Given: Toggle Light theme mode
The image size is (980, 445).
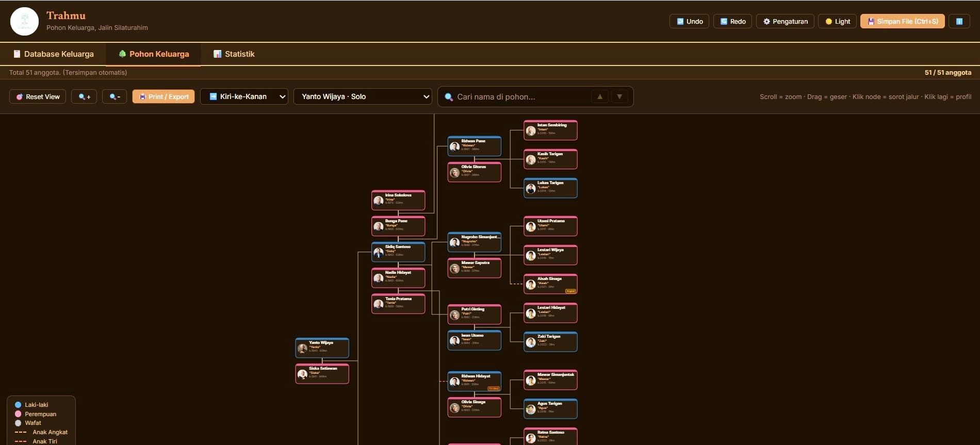Looking at the screenshot, I should pyautogui.click(x=838, y=21).
